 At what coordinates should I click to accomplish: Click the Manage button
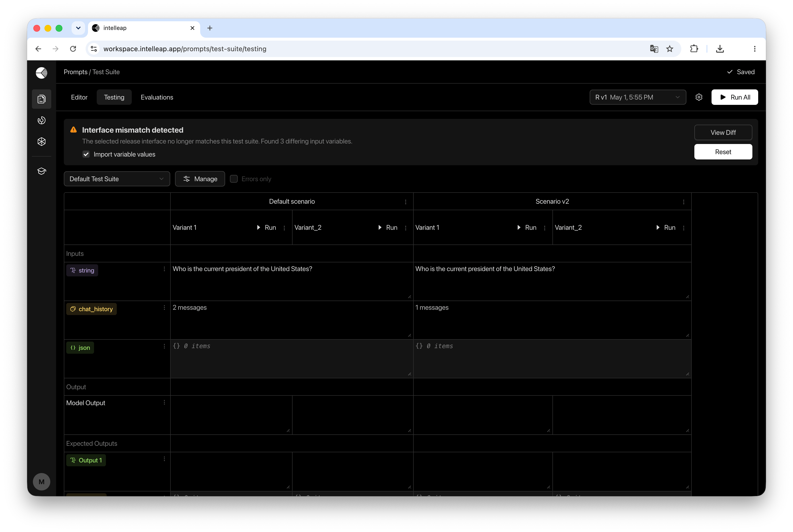(x=200, y=179)
